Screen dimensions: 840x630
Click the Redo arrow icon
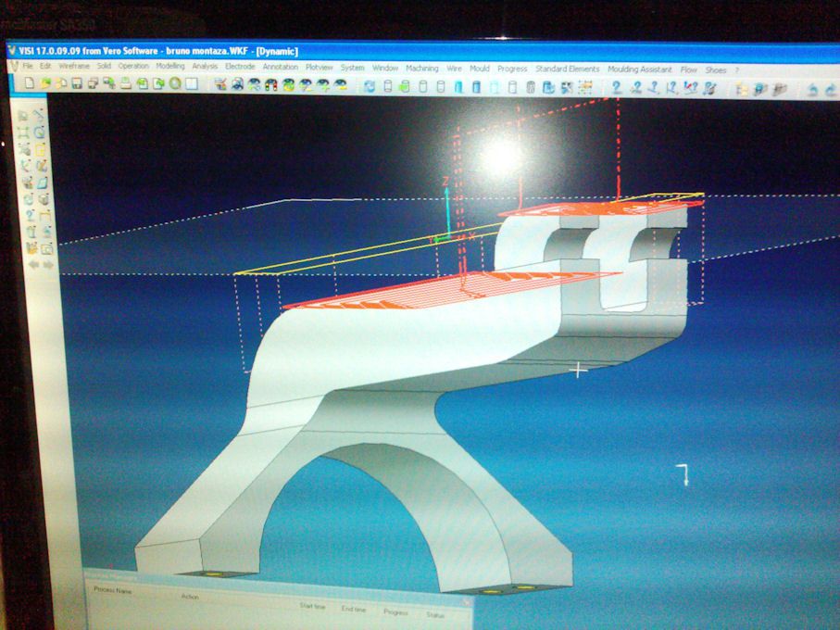(831, 90)
